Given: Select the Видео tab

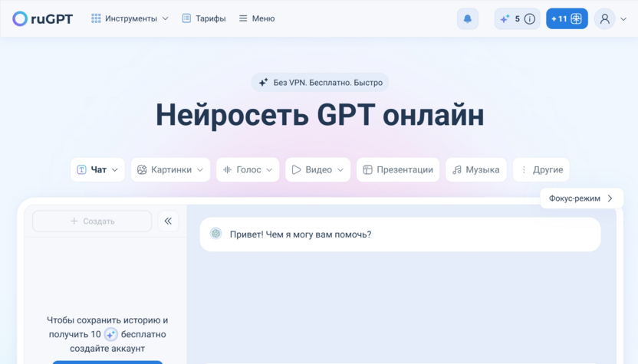Looking at the screenshot, I should [317, 169].
